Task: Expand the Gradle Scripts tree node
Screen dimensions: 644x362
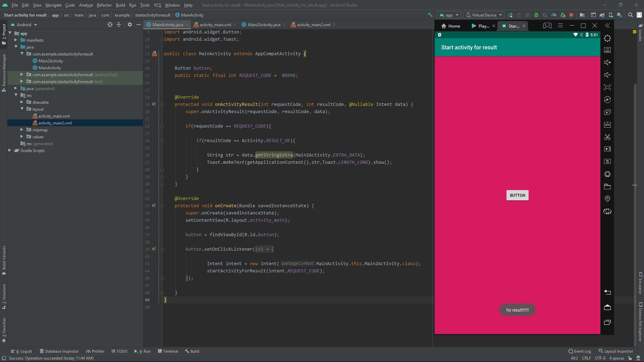Action: click(x=10, y=150)
